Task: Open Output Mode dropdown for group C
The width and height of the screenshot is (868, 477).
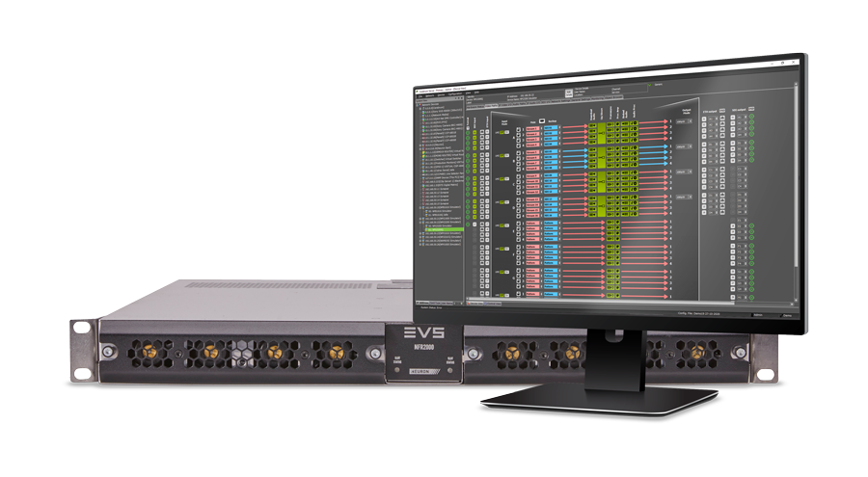Action: [684, 172]
